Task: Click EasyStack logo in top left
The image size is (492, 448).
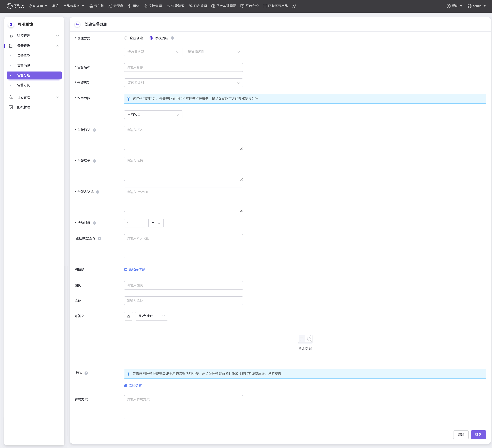Action: pyautogui.click(x=15, y=6)
